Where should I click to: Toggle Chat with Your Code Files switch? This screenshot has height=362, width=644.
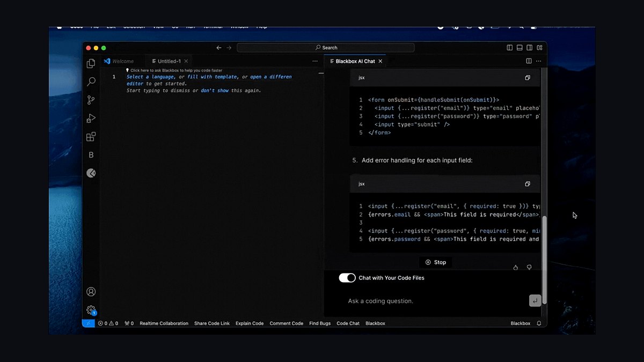click(347, 278)
